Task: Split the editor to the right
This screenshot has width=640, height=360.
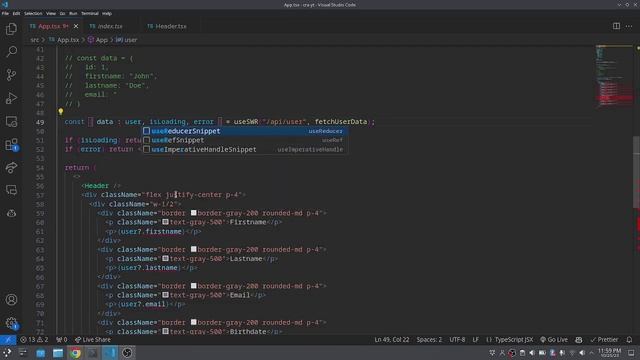Action: [x=616, y=26]
